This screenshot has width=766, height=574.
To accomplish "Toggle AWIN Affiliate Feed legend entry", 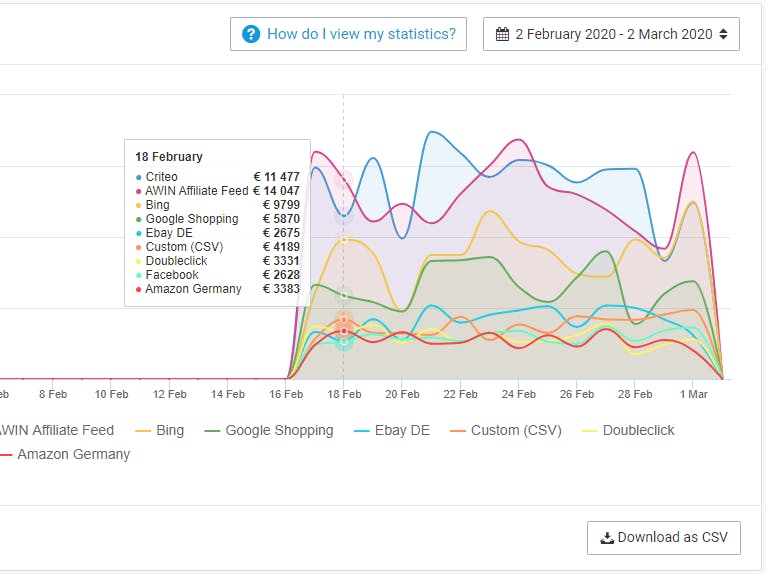I will (x=55, y=430).
